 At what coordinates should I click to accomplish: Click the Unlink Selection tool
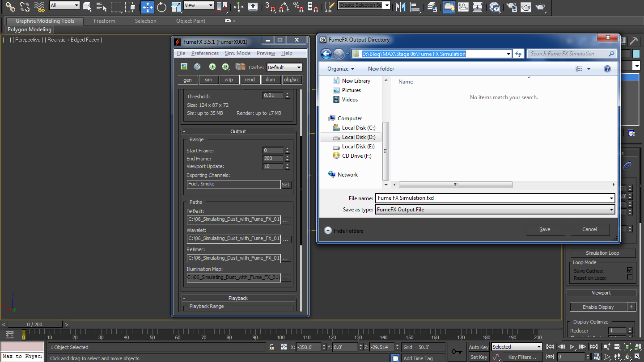coord(25,7)
